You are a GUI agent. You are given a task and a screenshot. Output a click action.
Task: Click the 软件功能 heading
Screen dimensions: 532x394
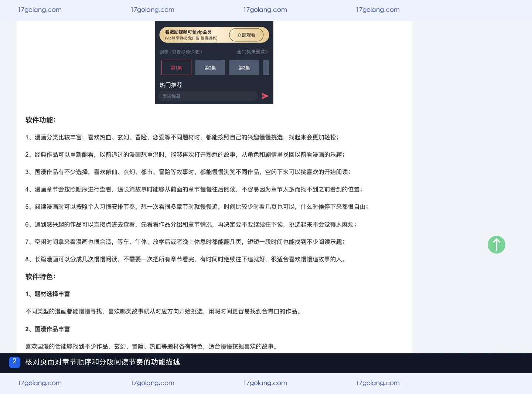(x=41, y=120)
